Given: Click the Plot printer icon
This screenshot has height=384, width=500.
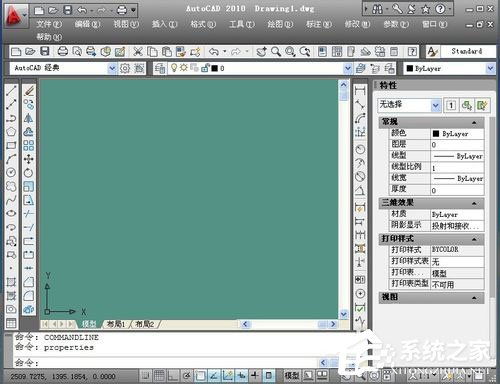Looking at the screenshot, I should pos(63,52).
